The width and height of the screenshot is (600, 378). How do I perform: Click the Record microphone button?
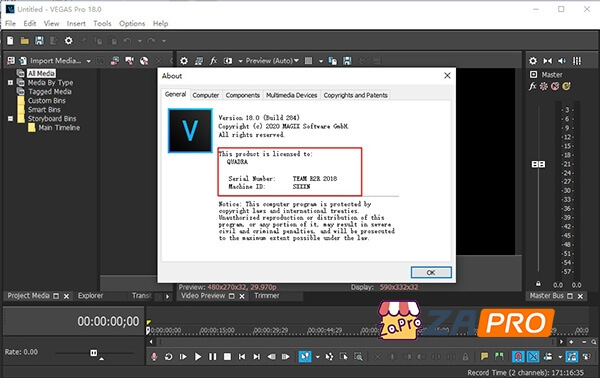coord(154,357)
